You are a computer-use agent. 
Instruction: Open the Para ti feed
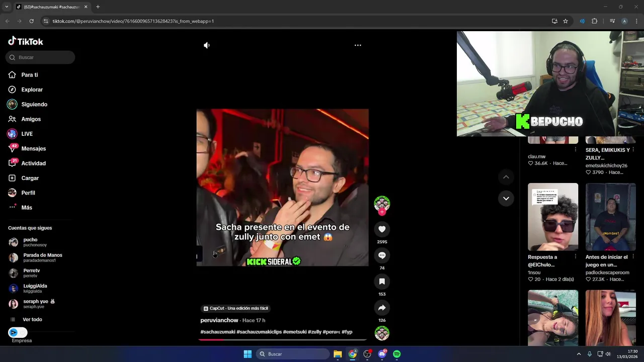pyautogui.click(x=29, y=75)
